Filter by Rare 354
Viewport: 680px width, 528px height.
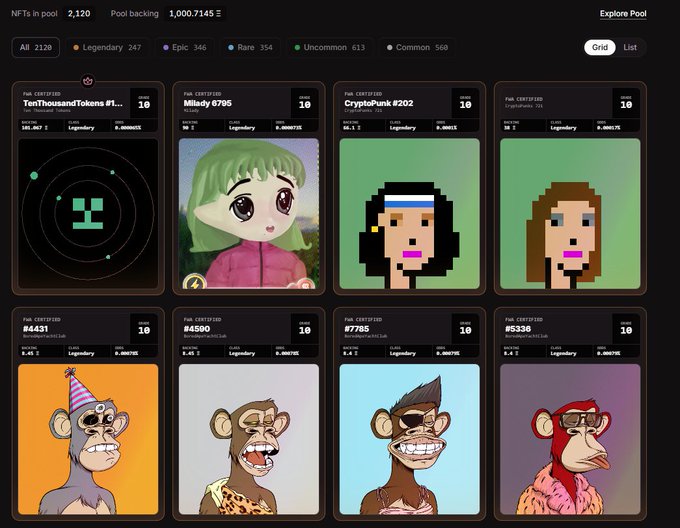pos(251,47)
